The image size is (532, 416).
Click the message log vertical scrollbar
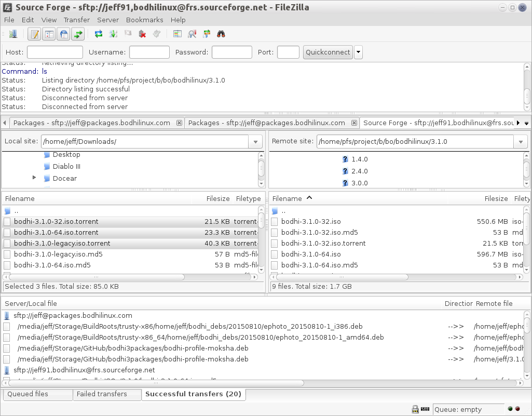527,87
